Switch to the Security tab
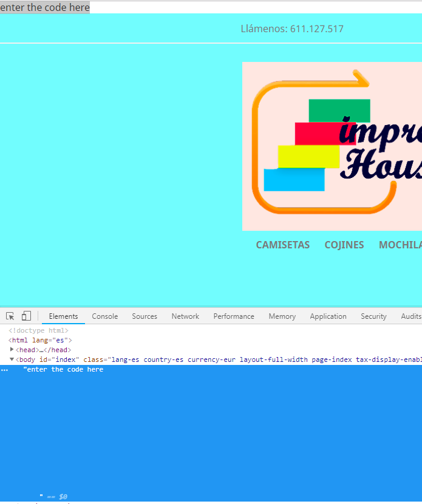The width and height of the screenshot is (422, 504). [x=373, y=316]
